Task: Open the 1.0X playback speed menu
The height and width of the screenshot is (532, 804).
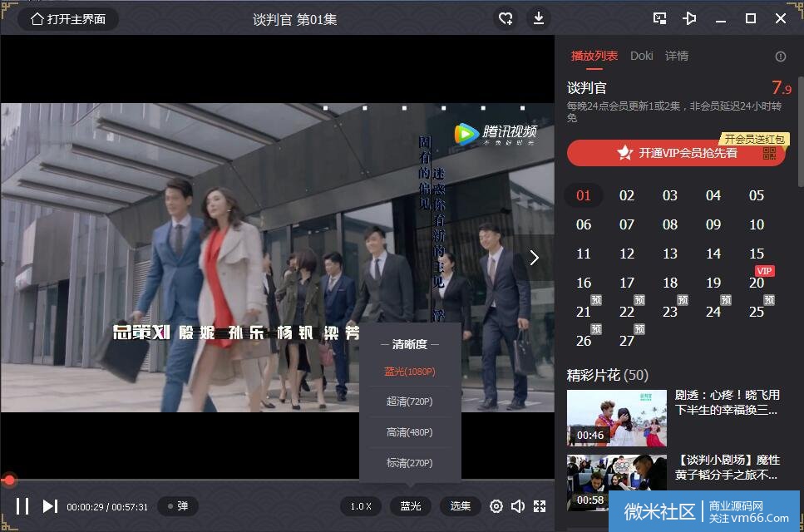Action: [x=361, y=506]
